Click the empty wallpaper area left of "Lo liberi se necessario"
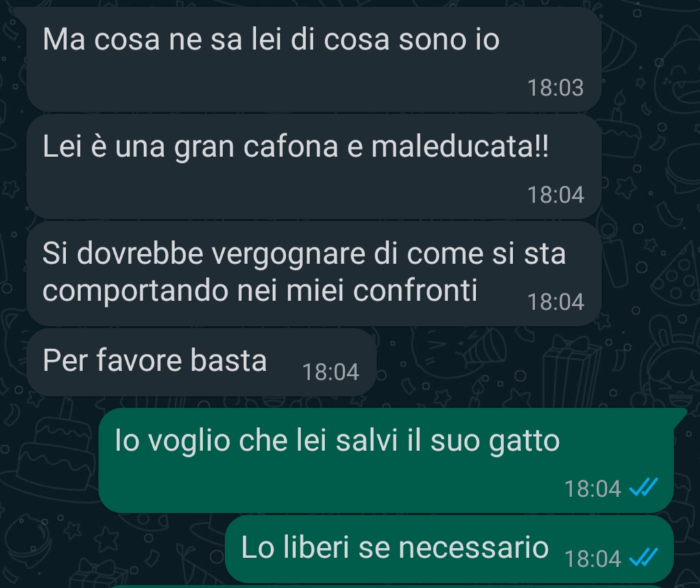This screenshot has width=700, height=588. point(112,548)
